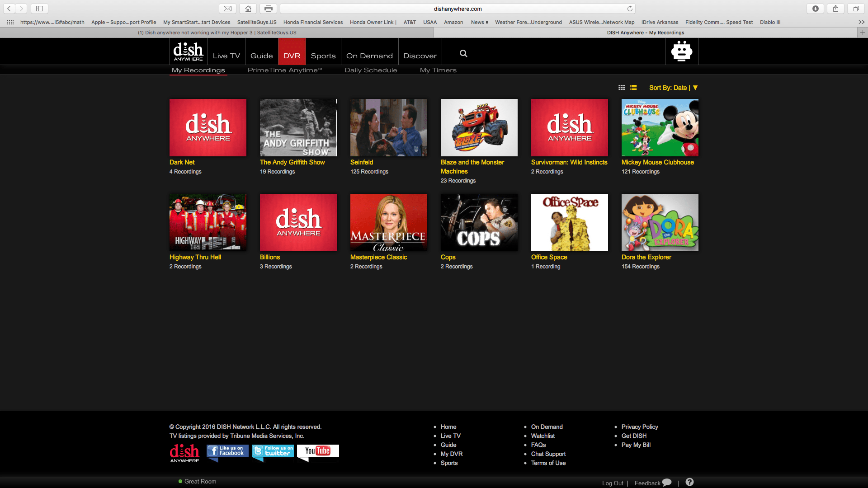Open The Andy Griffith Show thumbnail

pyautogui.click(x=298, y=127)
